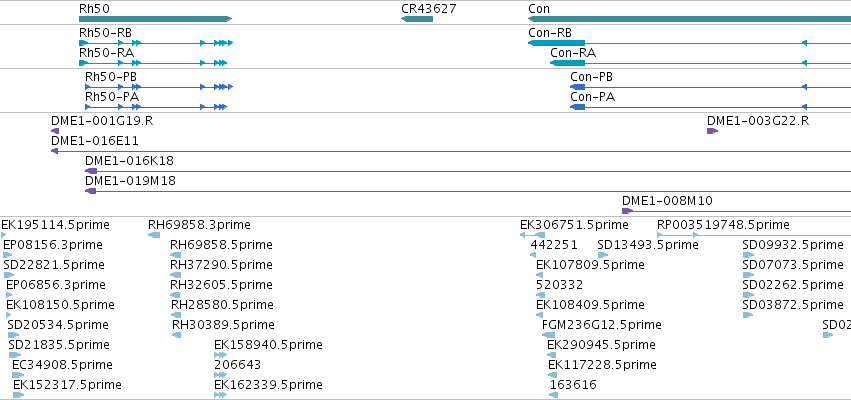Click the Rh50 gene bar
Image resolution: width=851 pixels, height=400 pixels.
tap(155, 19)
